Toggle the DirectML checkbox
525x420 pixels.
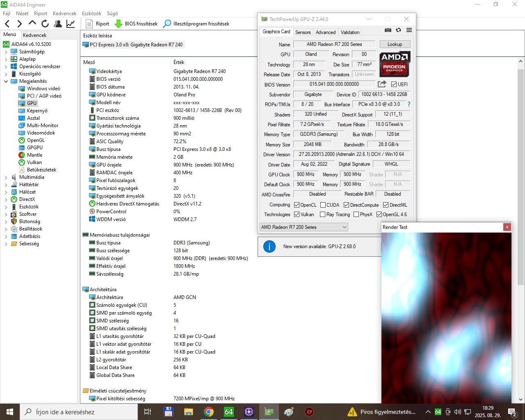point(386,205)
